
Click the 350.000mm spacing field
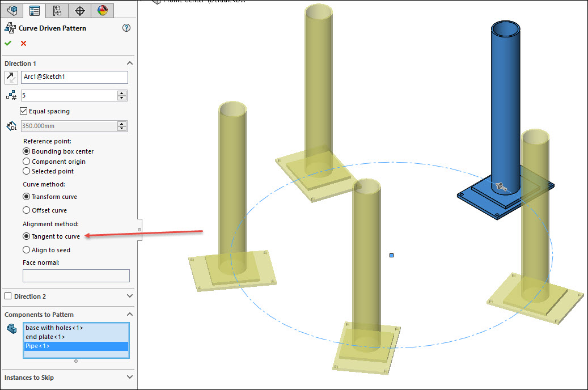point(69,126)
